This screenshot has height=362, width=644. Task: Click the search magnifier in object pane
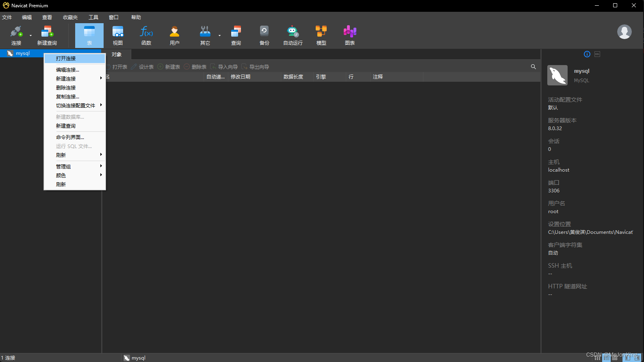click(x=533, y=67)
